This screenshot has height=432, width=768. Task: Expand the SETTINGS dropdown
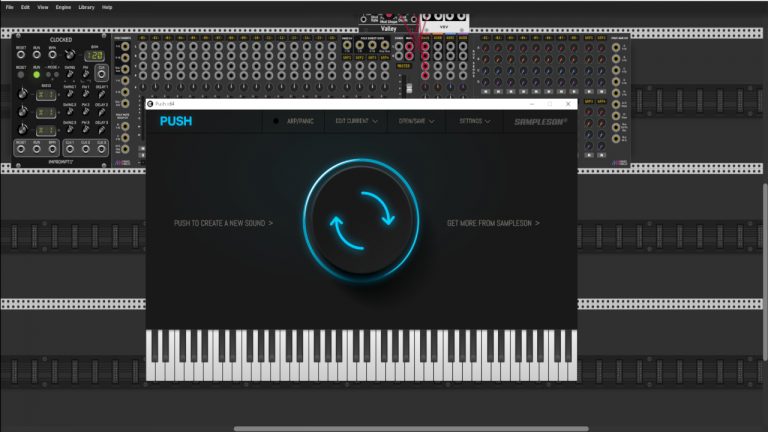point(475,121)
